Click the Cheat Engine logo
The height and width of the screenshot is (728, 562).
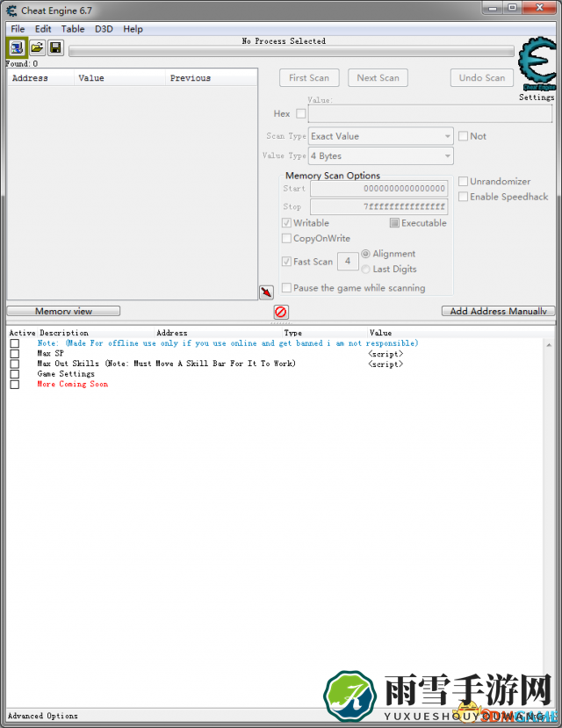(x=537, y=63)
